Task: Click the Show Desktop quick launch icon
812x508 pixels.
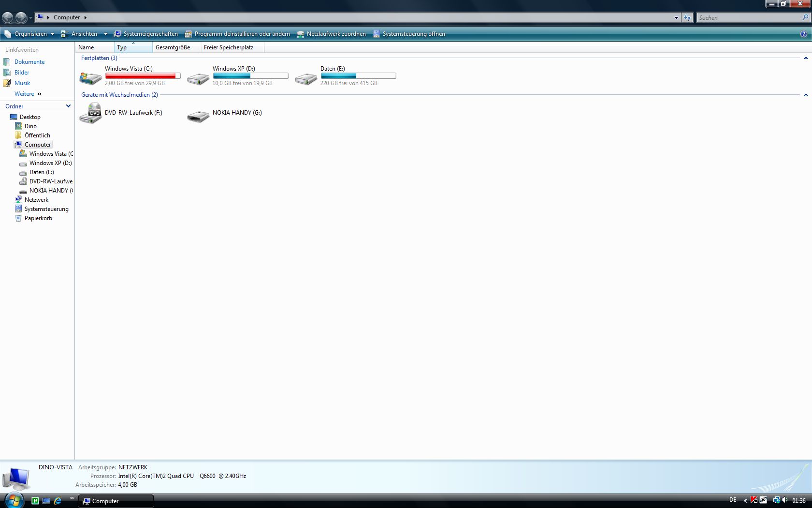Action: (x=46, y=501)
